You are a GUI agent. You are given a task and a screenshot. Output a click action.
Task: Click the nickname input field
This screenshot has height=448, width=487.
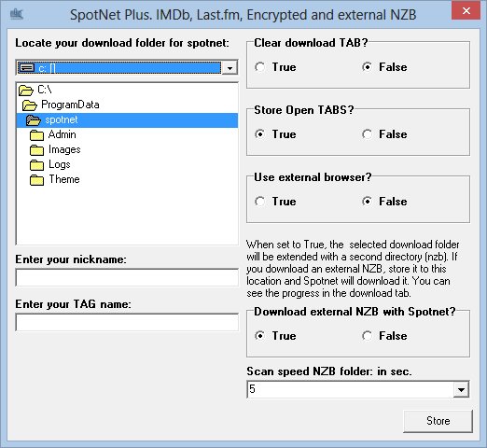pyautogui.click(x=127, y=277)
